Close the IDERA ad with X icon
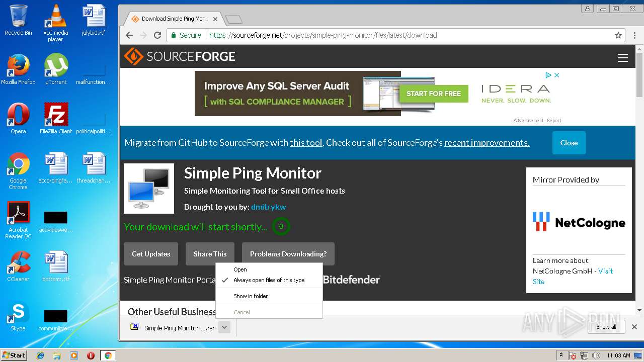 [556, 75]
